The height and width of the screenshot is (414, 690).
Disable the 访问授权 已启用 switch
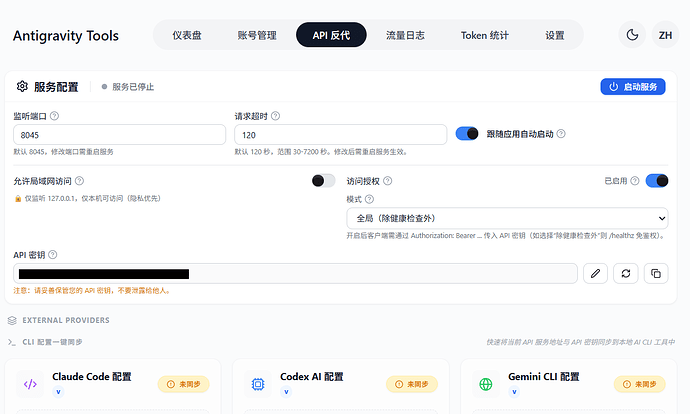pos(657,180)
